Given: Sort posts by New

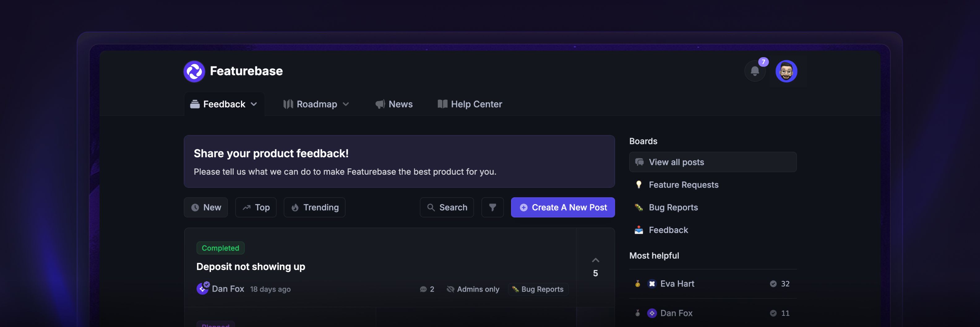Looking at the screenshot, I should coord(206,207).
